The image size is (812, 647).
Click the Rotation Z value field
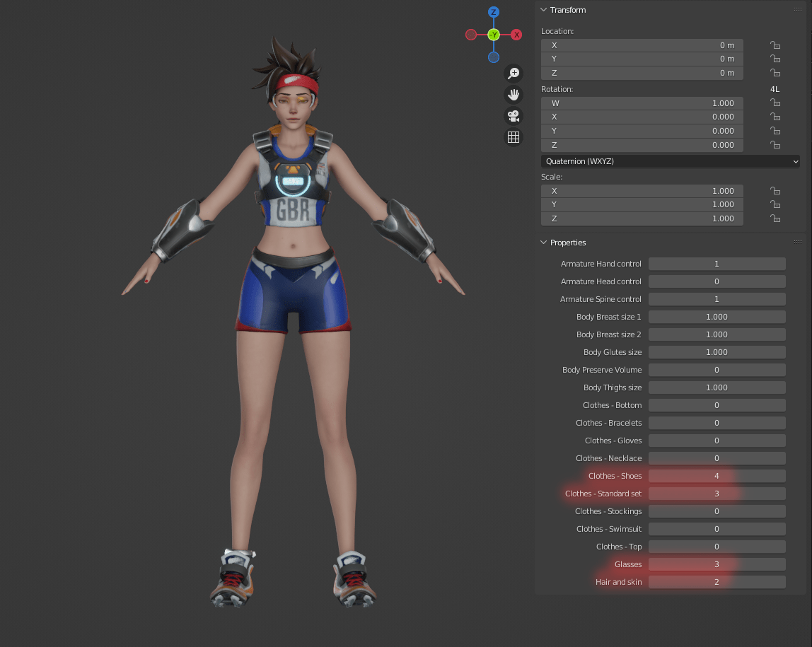point(642,145)
